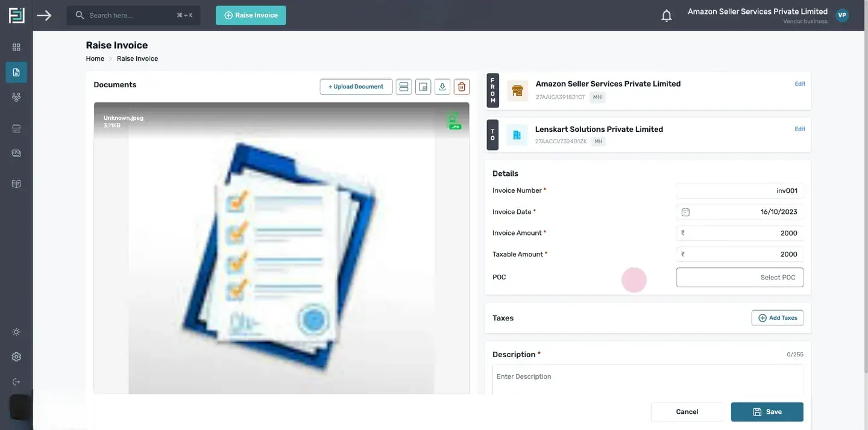Open the wallet sidebar icon
This screenshot has width=868, height=430.
[16, 153]
